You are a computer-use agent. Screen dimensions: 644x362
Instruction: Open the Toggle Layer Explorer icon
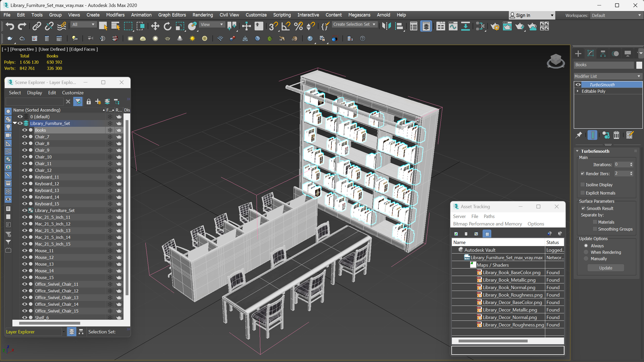426,26
